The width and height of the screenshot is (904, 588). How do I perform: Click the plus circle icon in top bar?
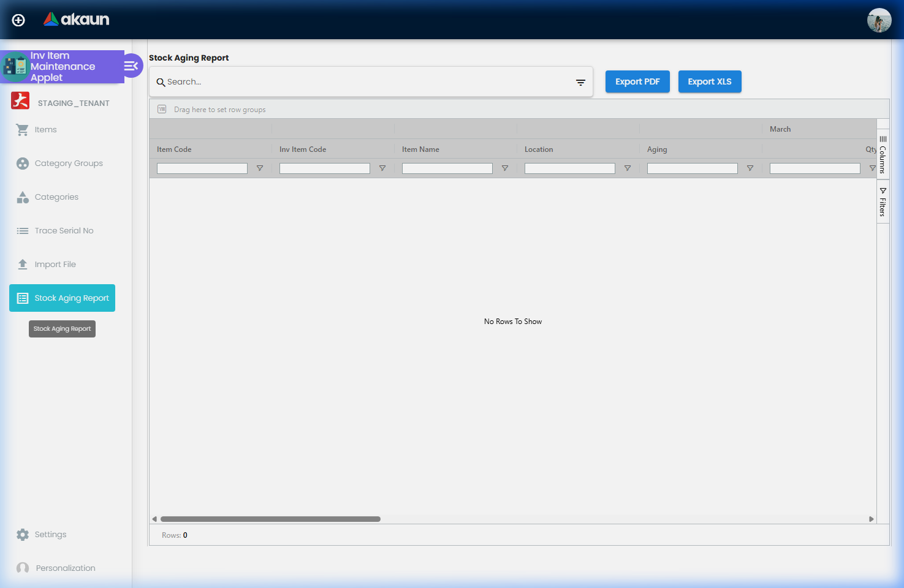[x=18, y=20]
